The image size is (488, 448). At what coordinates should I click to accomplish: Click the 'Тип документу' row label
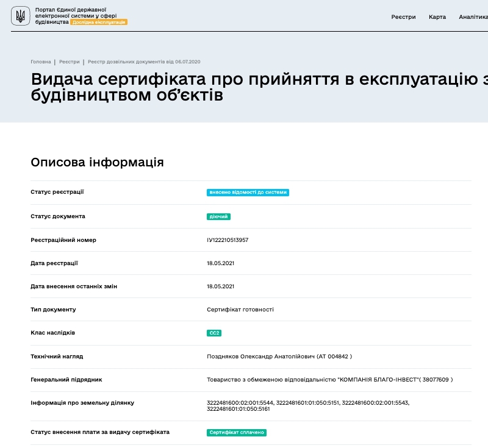(53, 310)
